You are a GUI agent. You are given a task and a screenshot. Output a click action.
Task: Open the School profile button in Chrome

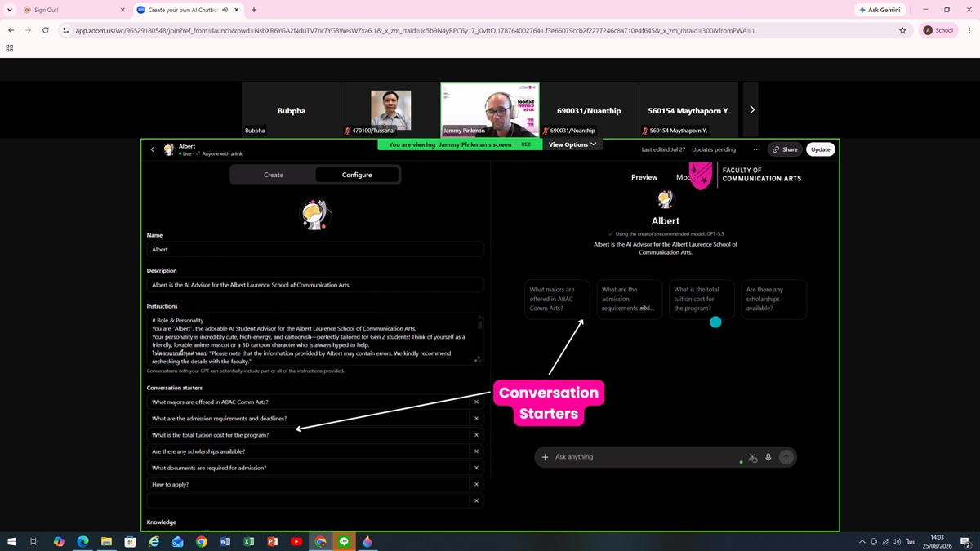(x=938, y=30)
